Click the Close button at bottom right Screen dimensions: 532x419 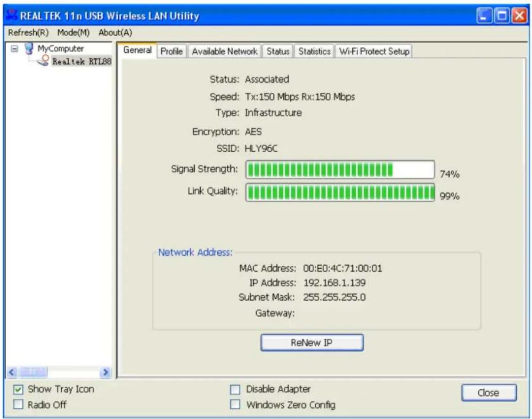coord(489,393)
